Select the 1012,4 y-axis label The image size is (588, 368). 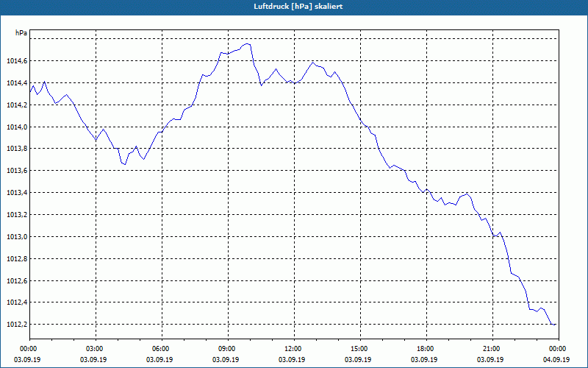pyautogui.click(x=16, y=302)
